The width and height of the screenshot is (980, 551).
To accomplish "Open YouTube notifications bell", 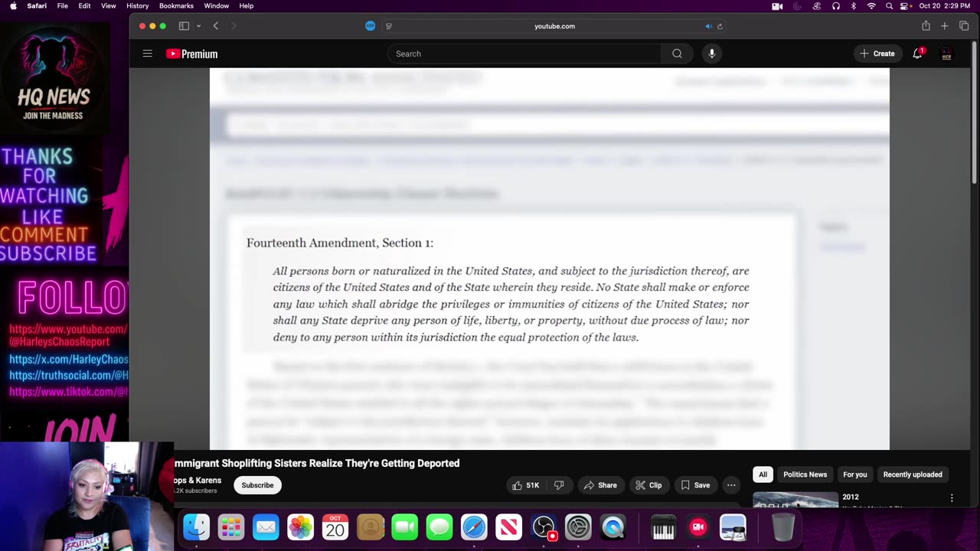I will [917, 54].
